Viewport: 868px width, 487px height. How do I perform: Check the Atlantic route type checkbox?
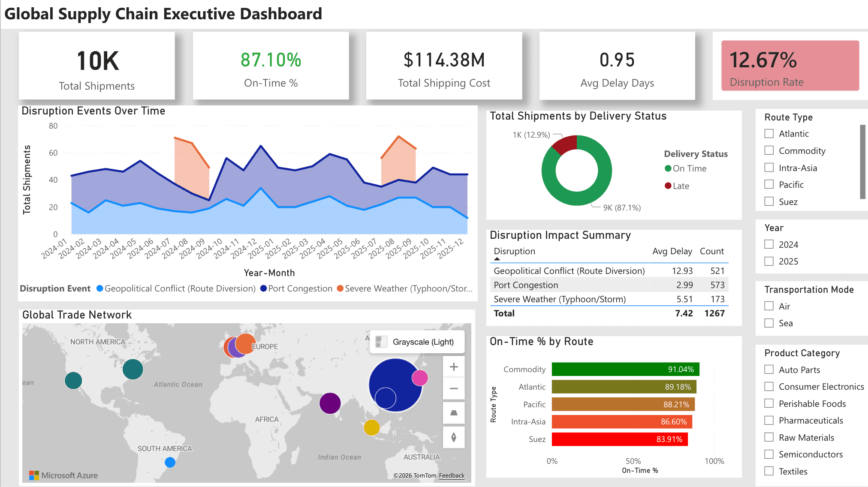coord(768,133)
